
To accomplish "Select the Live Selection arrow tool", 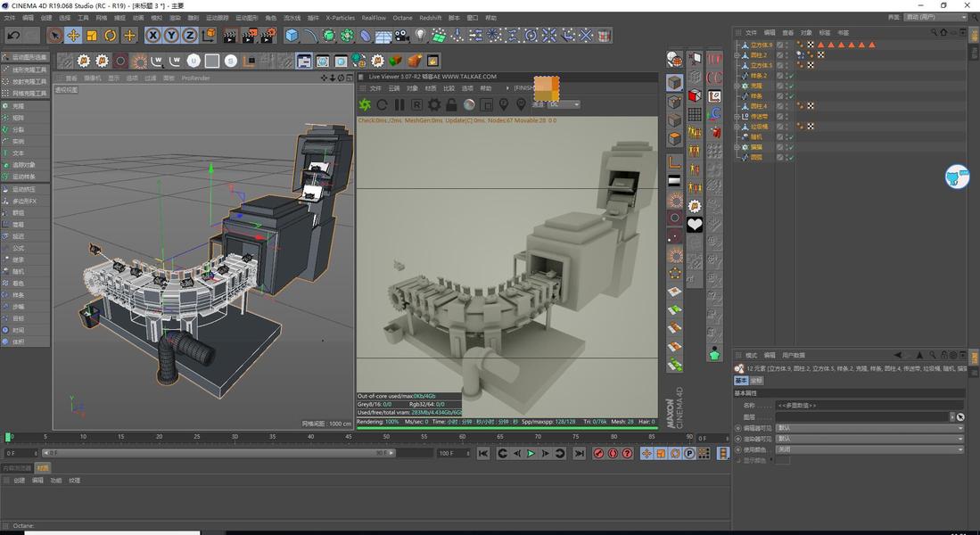I will pos(55,36).
